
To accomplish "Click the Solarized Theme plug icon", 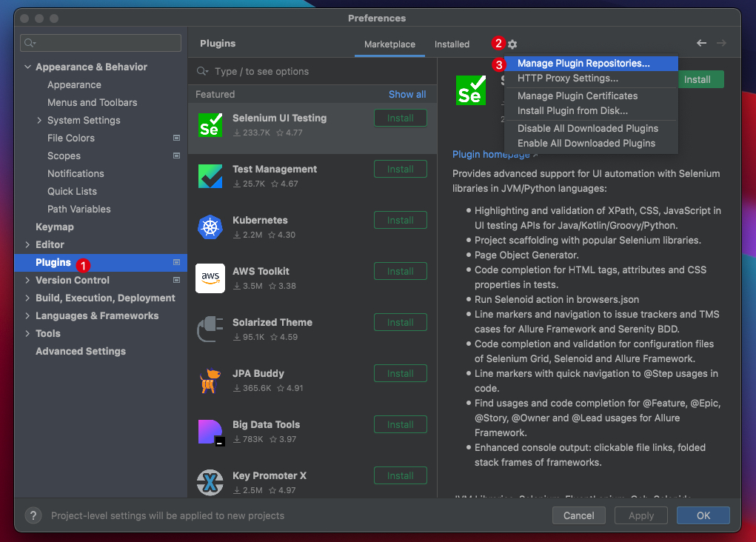I will [x=210, y=329].
